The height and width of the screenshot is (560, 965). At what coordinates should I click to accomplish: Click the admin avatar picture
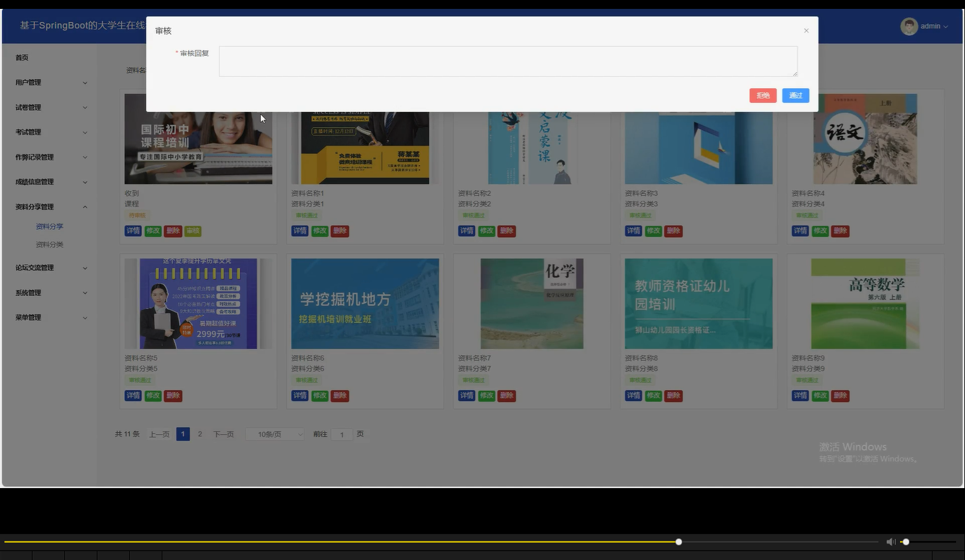(x=909, y=26)
